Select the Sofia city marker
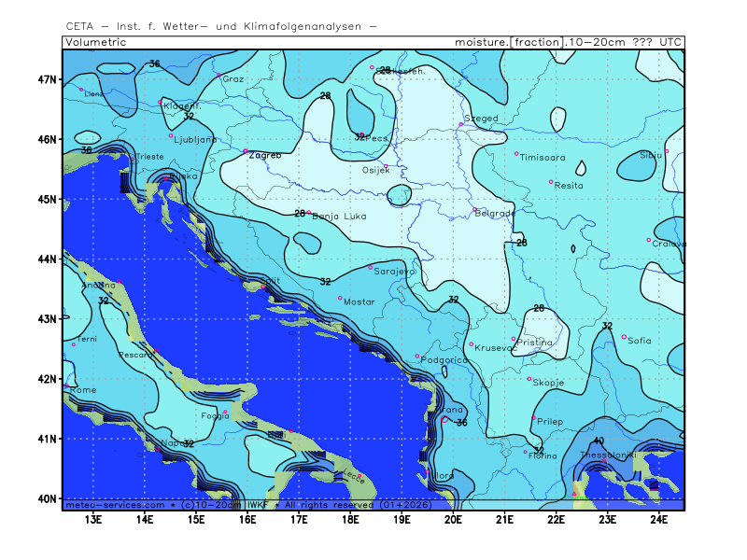 [624, 337]
